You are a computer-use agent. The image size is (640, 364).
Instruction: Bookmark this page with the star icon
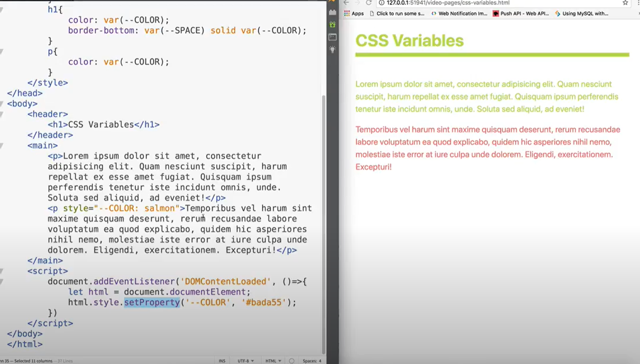click(x=625, y=3)
